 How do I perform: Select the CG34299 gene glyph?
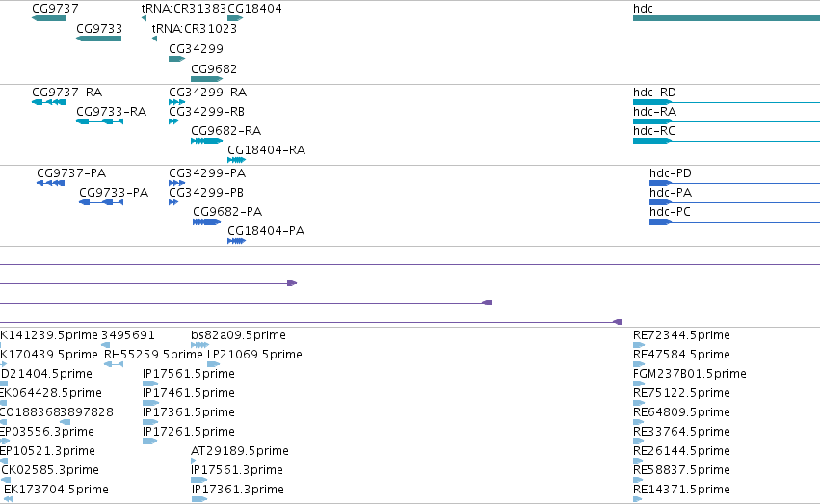[x=176, y=59]
